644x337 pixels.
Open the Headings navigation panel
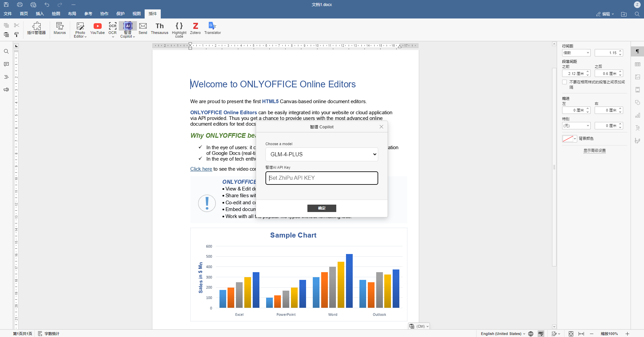click(6, 77)
